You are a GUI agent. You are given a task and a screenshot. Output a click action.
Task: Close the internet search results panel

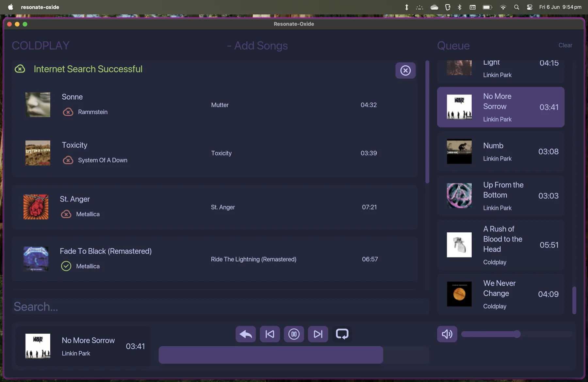pyautogui.click(x=405, y=70)
